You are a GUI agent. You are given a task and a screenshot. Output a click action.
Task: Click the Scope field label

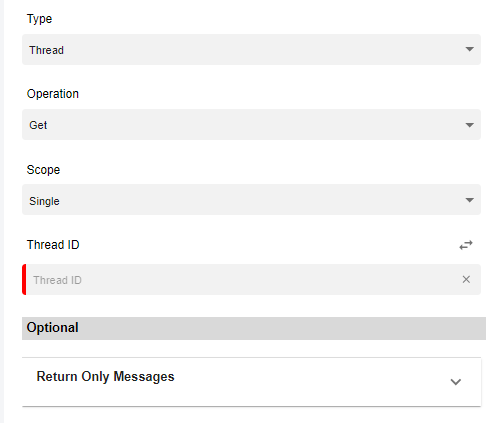point(43,170)
